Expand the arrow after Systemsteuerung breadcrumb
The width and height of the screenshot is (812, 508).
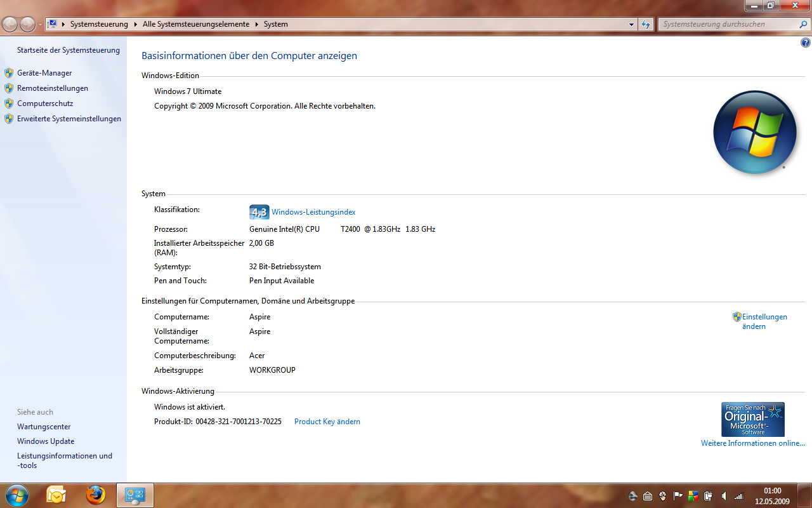pyautogui.click(x=135, y=24)
